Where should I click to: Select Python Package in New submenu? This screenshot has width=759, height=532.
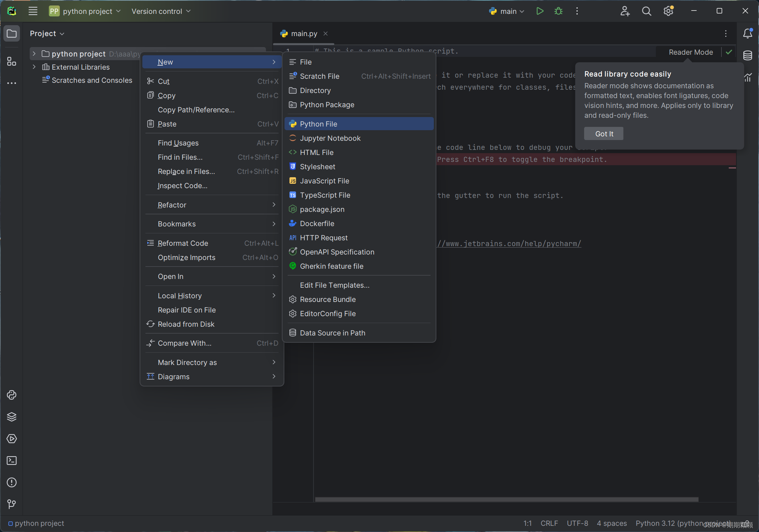click(359, 105)
